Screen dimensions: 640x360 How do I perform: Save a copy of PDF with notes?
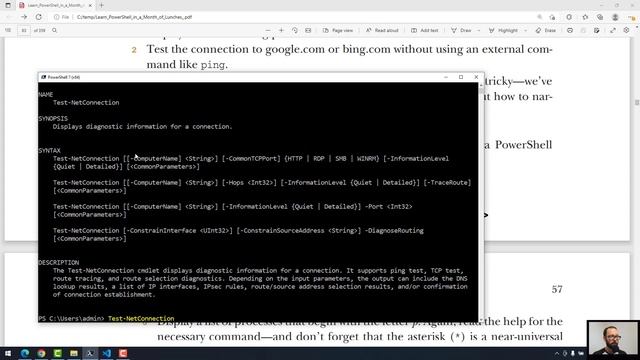coord(597,30)
